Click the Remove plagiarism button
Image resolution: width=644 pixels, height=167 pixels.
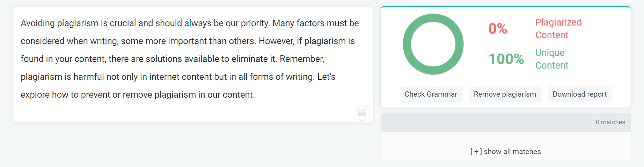tap(505, 94)
